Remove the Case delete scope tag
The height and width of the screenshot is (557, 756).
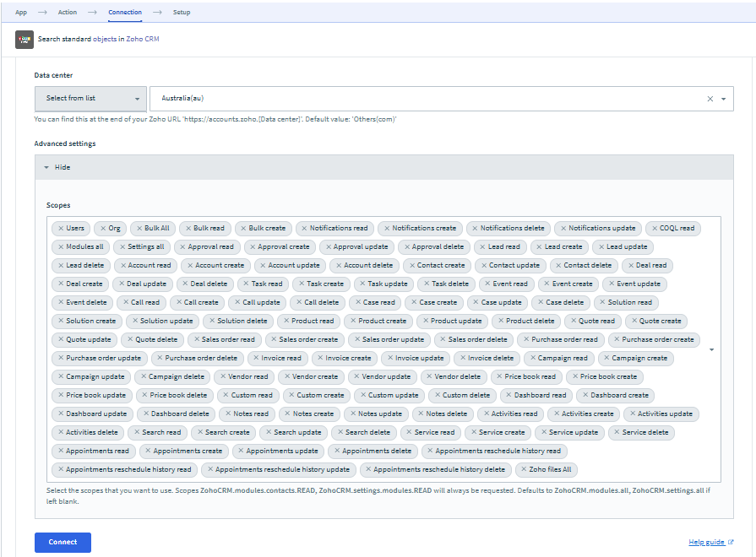pos(541,302)
